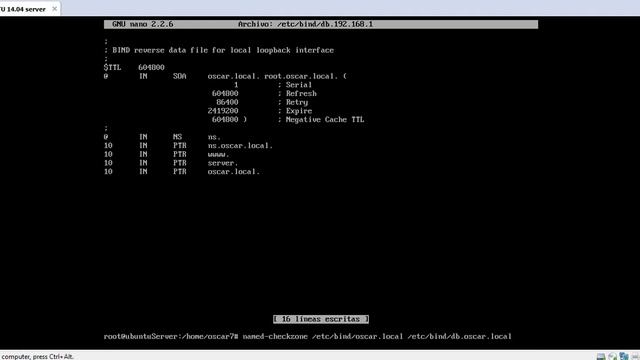Image resolution: width=640 pixels, height=360 pixels.
Task: Close the Ubuntu 14.04 server VM tab
Action: pos(54,9)
